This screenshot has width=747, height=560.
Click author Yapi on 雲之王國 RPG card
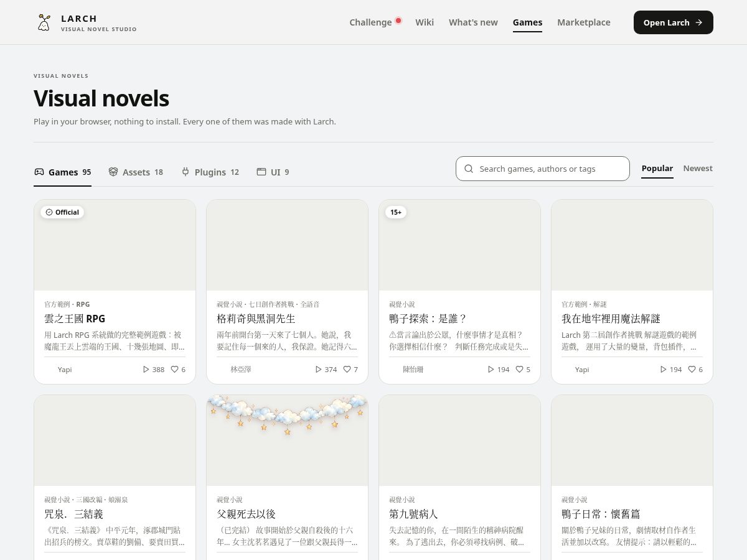click(x=65, y=370)
